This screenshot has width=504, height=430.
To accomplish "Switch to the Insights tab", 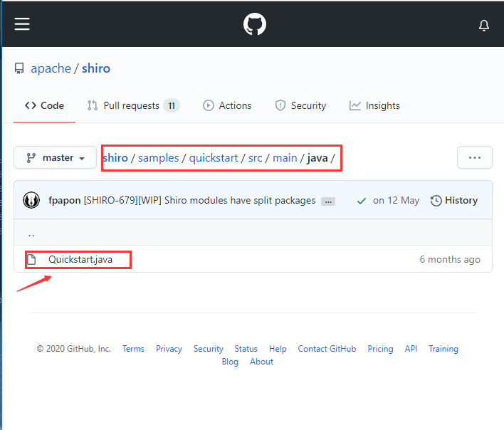I will (x=374, y=106).
